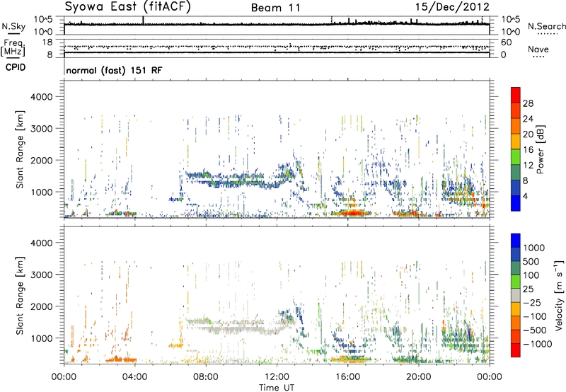
Task: Select the 'N.Sky' legend label
Action: click(13, 26)
